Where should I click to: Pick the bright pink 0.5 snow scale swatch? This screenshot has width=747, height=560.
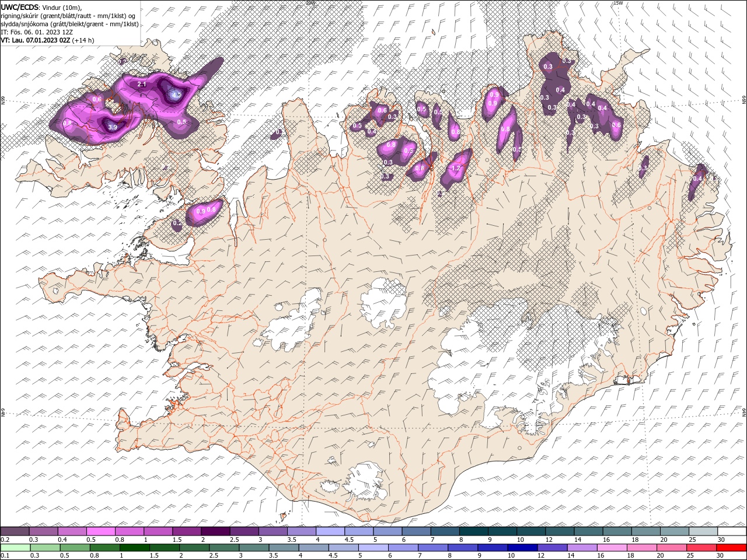click(x=100, y=531)
